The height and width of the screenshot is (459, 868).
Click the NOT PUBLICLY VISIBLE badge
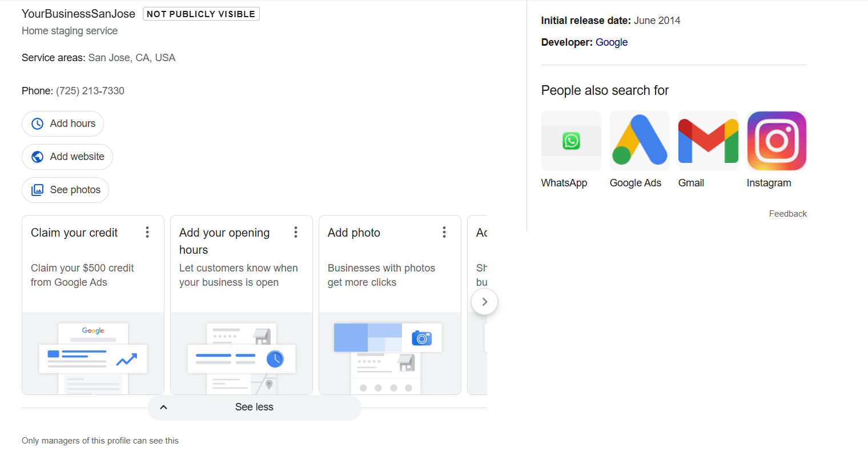201,13
